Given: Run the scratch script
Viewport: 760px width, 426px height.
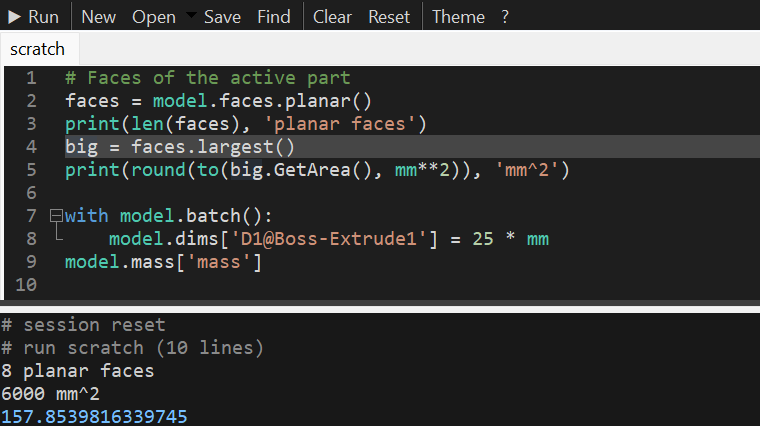Looking at the screenshot, I should (34, 17).
